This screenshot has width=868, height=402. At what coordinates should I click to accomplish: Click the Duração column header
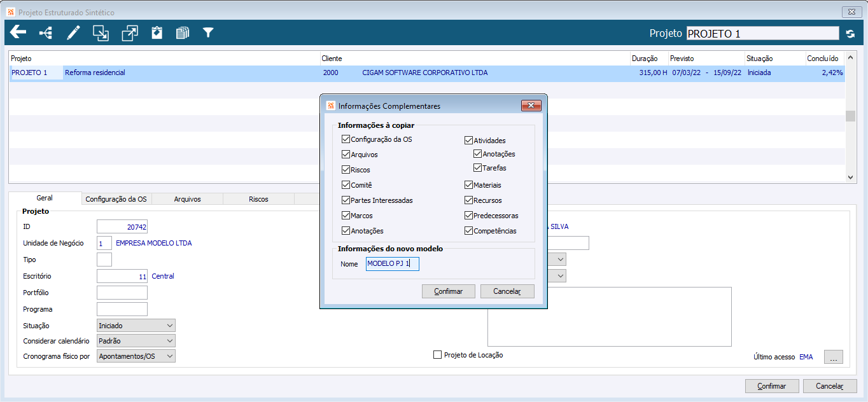tap(648, 59)
